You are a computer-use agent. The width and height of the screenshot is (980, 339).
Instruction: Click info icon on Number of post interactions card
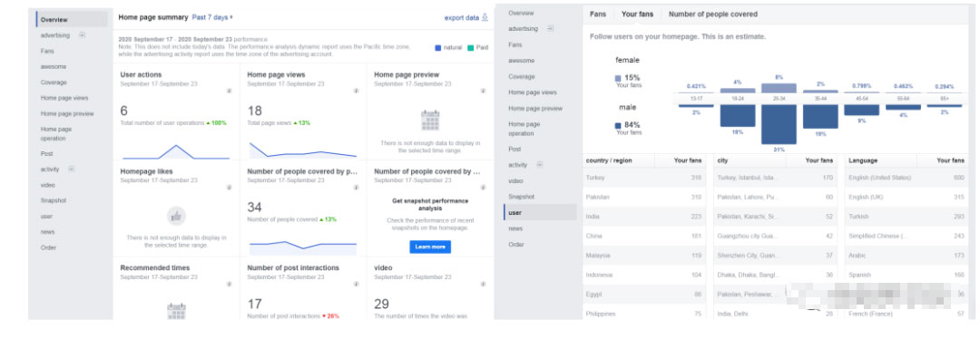[x=356, y=284]
